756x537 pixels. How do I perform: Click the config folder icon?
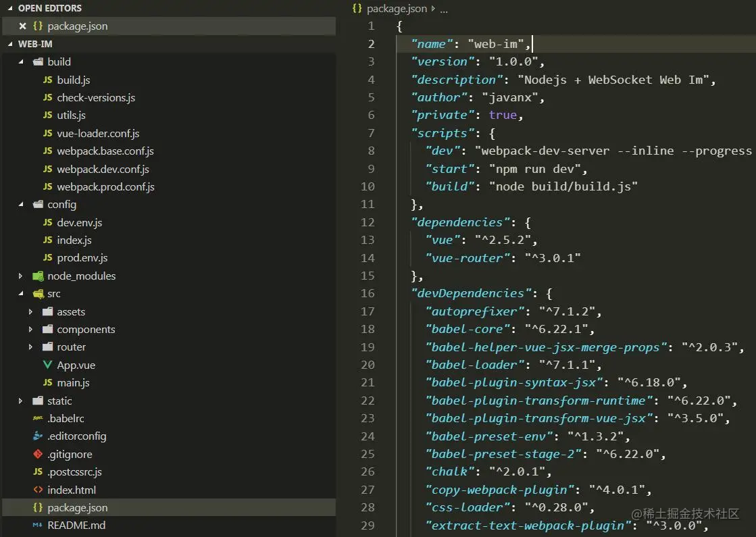[38, 205]
